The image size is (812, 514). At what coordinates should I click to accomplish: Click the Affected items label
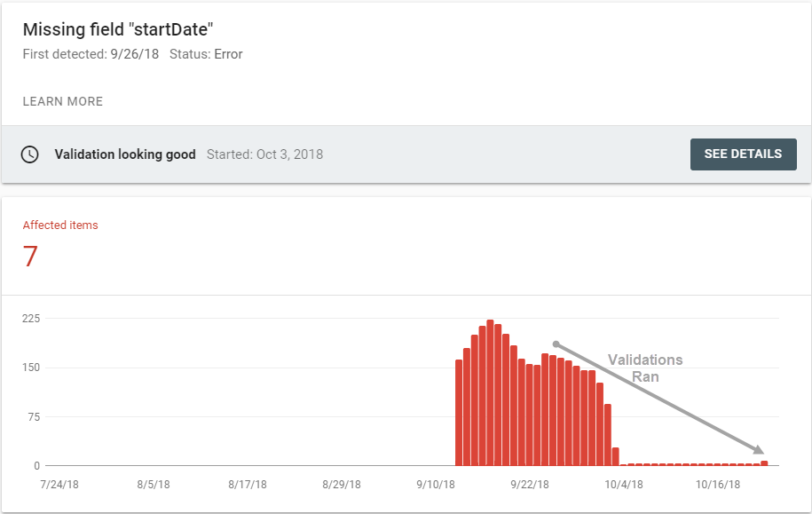click(60, 225)
